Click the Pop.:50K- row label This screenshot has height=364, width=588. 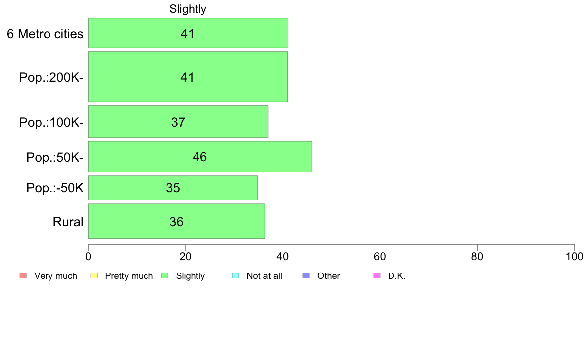[x=55, y=157]
